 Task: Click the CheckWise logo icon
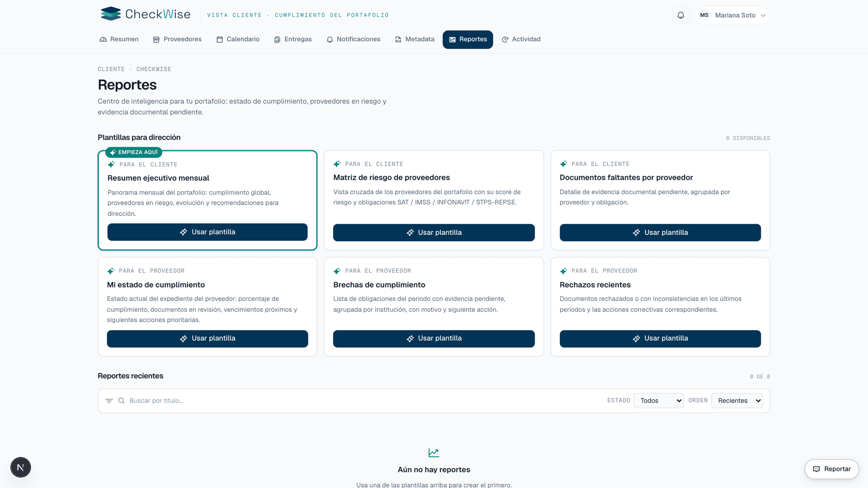111,14
